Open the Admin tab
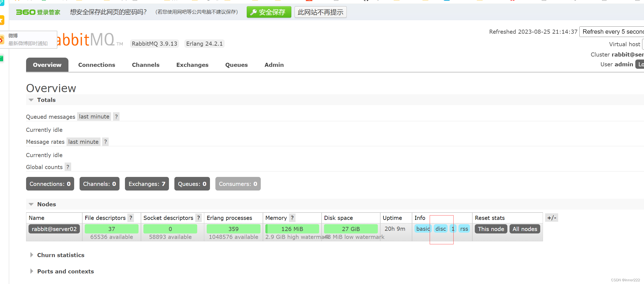 (274, 65)
